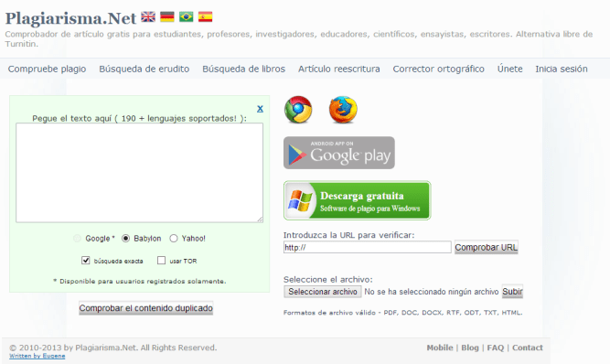Viewport: 610px width, 364px height.
Task: Open the Google Play Android app badge
Action: (339, 153)
